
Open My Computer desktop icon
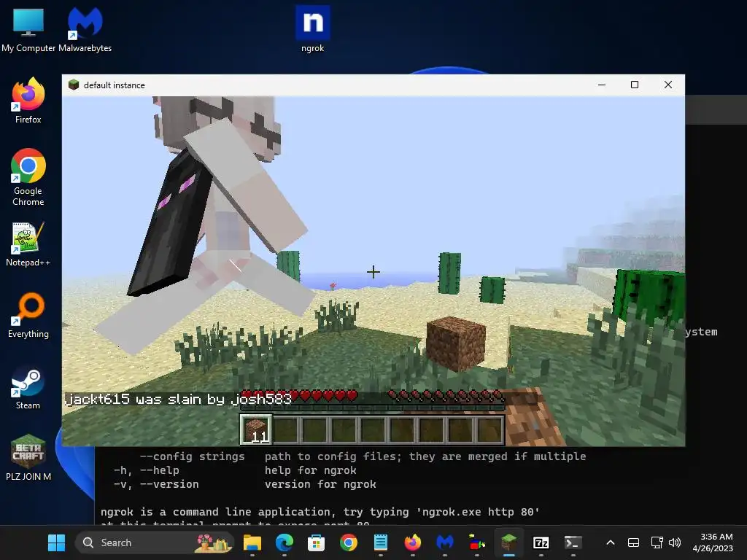point(28,29)
